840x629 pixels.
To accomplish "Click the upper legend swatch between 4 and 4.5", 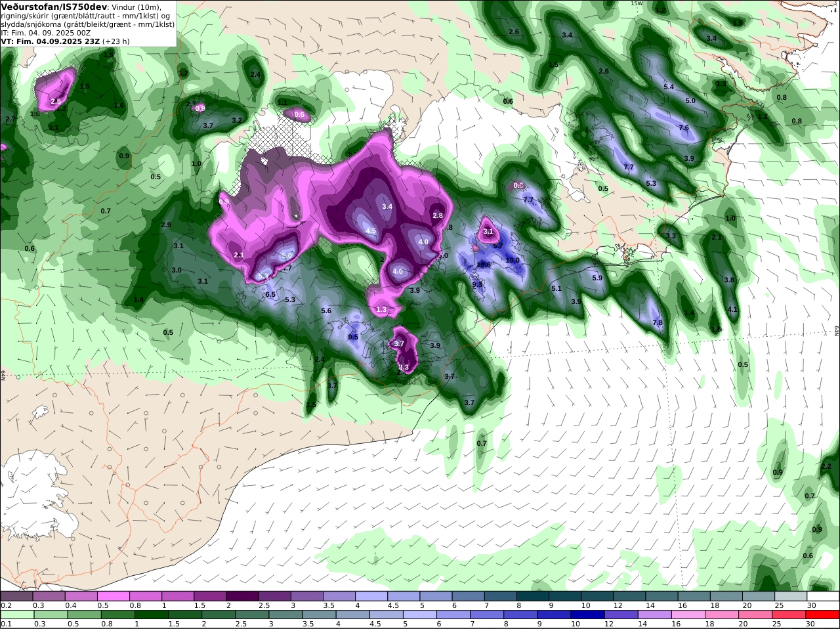I will click(371, 596).
